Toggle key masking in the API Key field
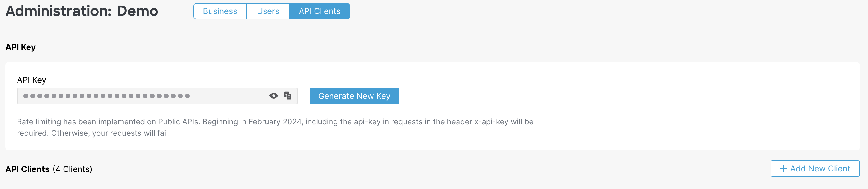Image resolution: width=868 pixels, height=189 pixels. (x=274, y=96)
